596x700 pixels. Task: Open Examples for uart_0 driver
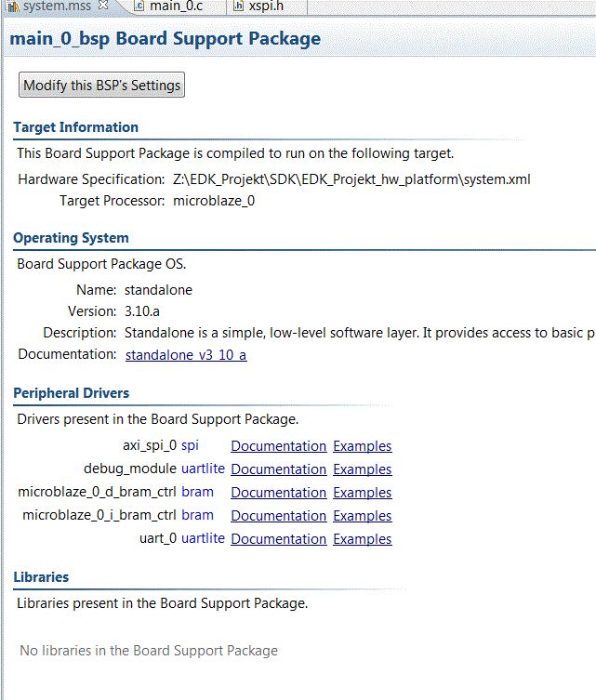[362, 539]
